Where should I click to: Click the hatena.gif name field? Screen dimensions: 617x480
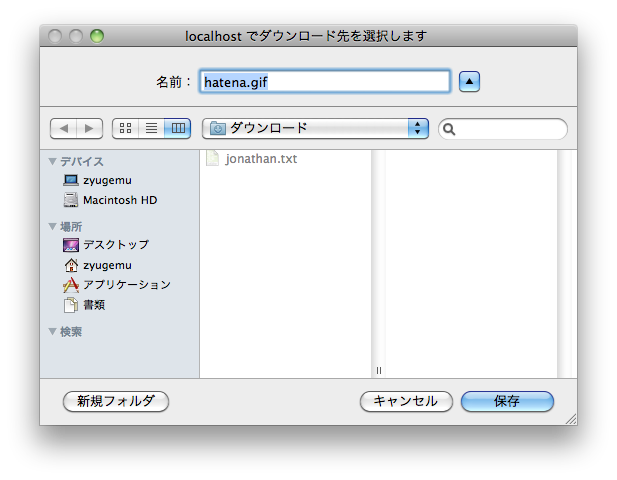pos(325,82)
